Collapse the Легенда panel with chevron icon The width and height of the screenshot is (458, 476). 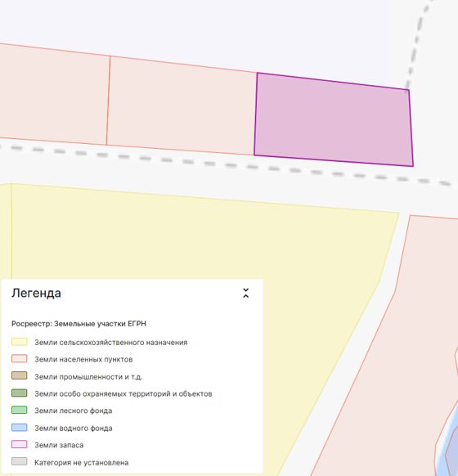(x=246, y=293)
